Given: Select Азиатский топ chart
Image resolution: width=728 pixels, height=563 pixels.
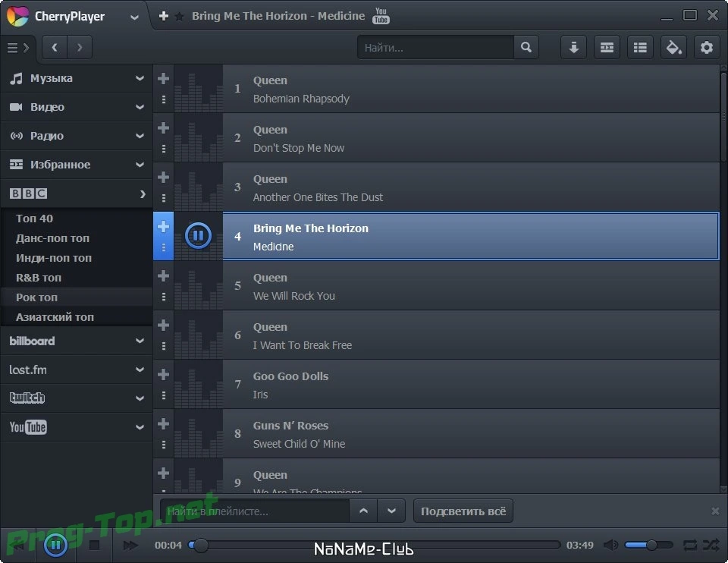Looking at the screenshot, I should [55, 317].
